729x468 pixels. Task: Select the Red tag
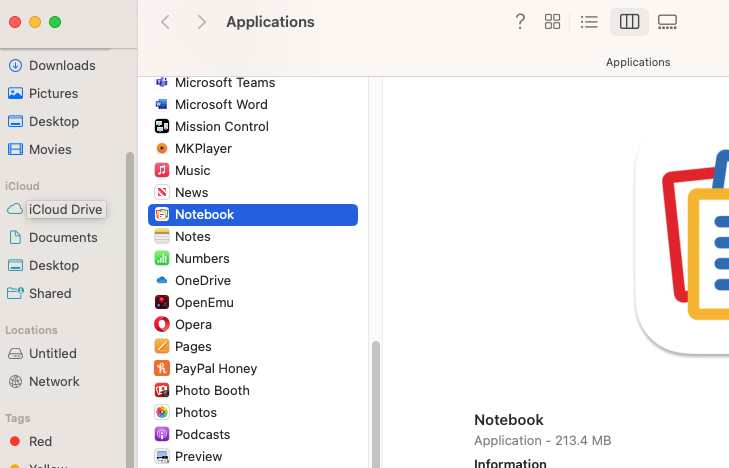click(x=40, y=442)
